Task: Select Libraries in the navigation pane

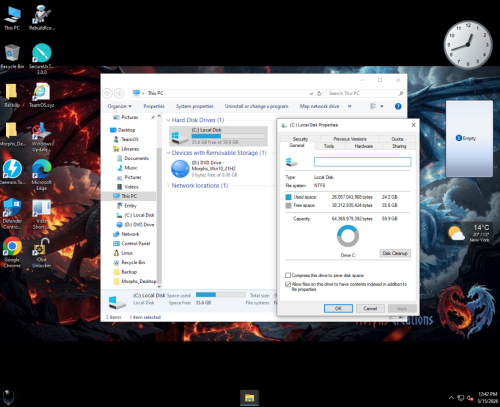Action: [x=130, y=149]
